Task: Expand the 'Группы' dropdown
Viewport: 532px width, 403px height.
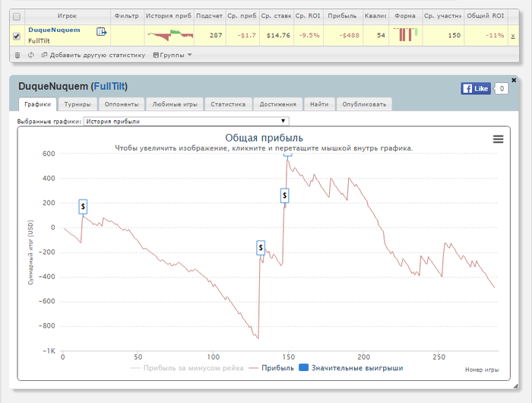Action: (x=173, y=55)
